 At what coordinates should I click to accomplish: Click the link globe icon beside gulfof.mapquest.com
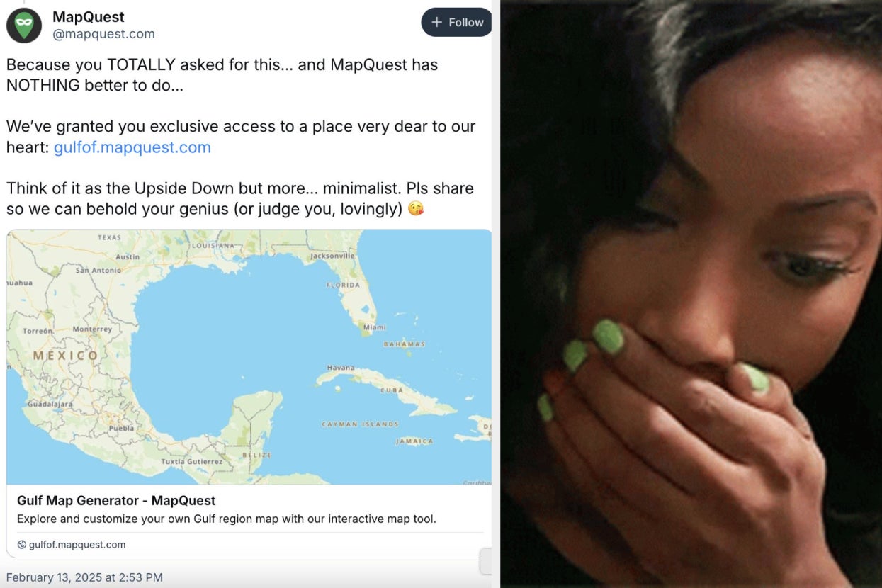[x=21, y=545]
